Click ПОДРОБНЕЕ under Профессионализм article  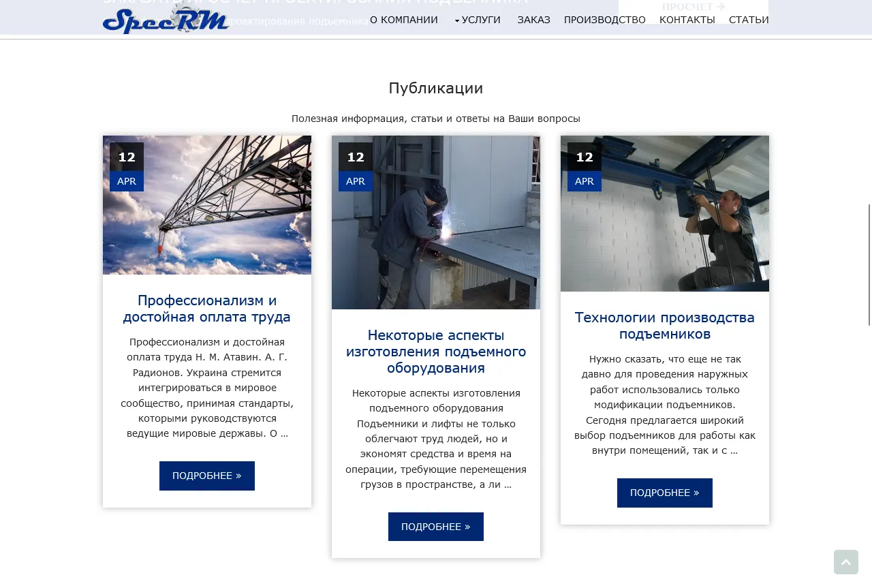tap(206, 476)
